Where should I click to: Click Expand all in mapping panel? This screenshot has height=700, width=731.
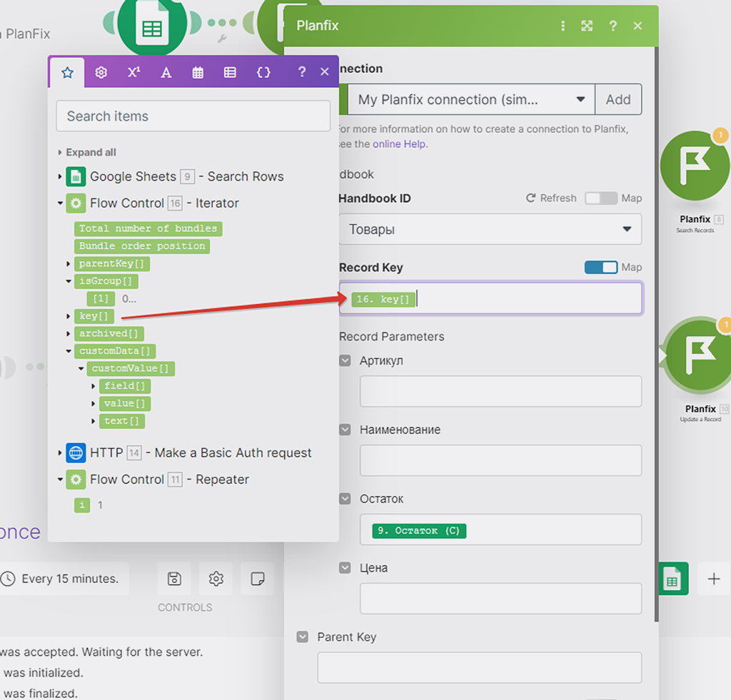point(91,153)
